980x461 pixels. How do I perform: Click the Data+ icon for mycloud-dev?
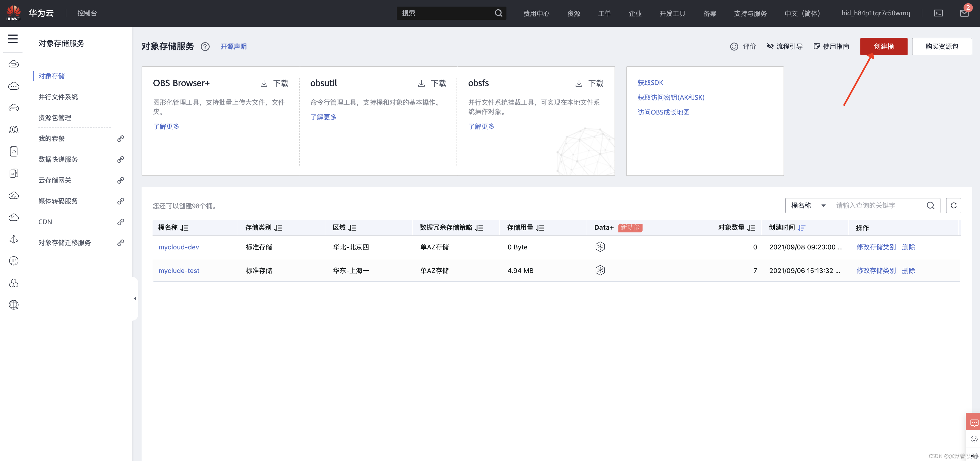[x=600, y=247]
